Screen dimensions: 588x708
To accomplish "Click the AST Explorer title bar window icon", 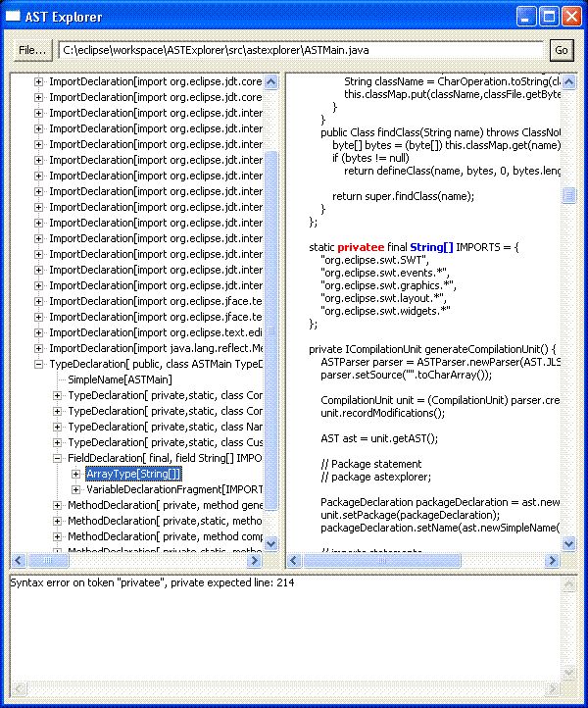I will coord(13,17).
